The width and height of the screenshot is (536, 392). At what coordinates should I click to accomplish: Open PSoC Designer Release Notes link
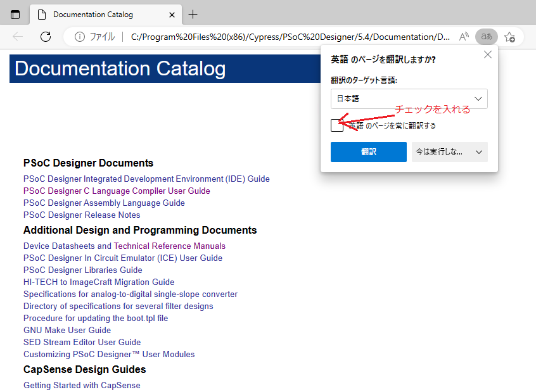click(x=82, y=215)
